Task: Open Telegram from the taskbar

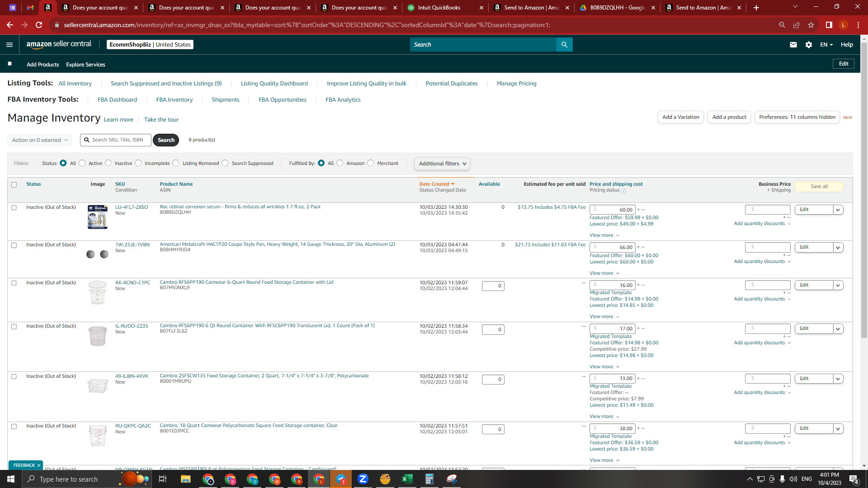Action: [341, 479]
